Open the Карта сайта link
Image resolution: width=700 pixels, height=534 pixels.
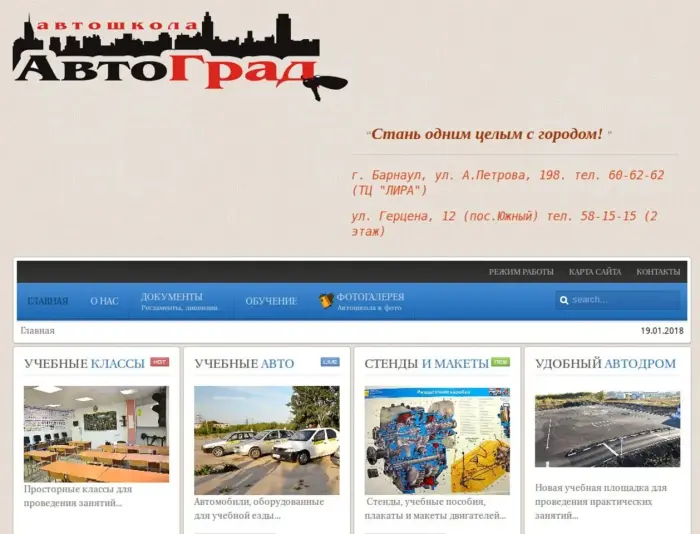(595, 272)
